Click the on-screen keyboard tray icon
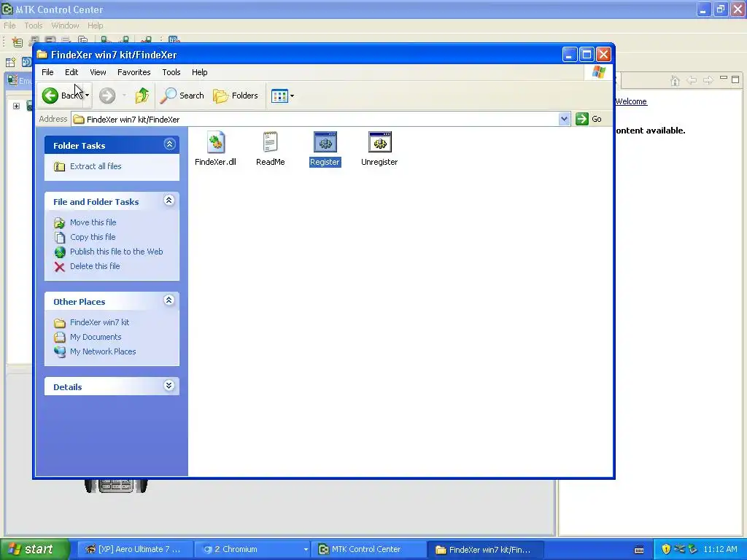This screenshot has height=560, width=747. click(639, 550)
